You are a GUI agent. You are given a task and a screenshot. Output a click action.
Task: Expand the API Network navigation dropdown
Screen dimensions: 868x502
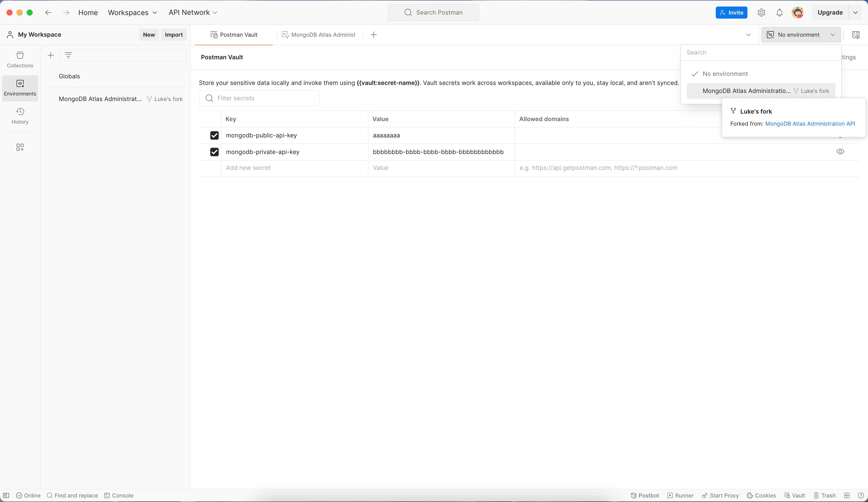(x=193, y=13)
